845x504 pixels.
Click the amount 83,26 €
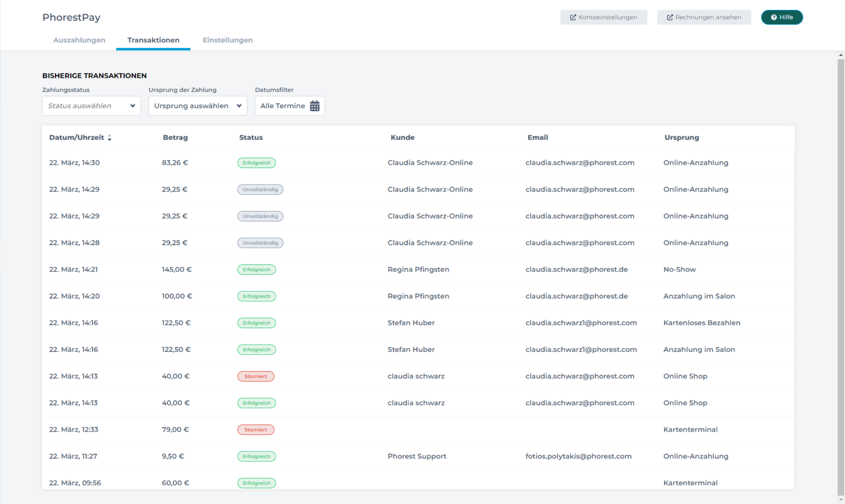(175, 162)
